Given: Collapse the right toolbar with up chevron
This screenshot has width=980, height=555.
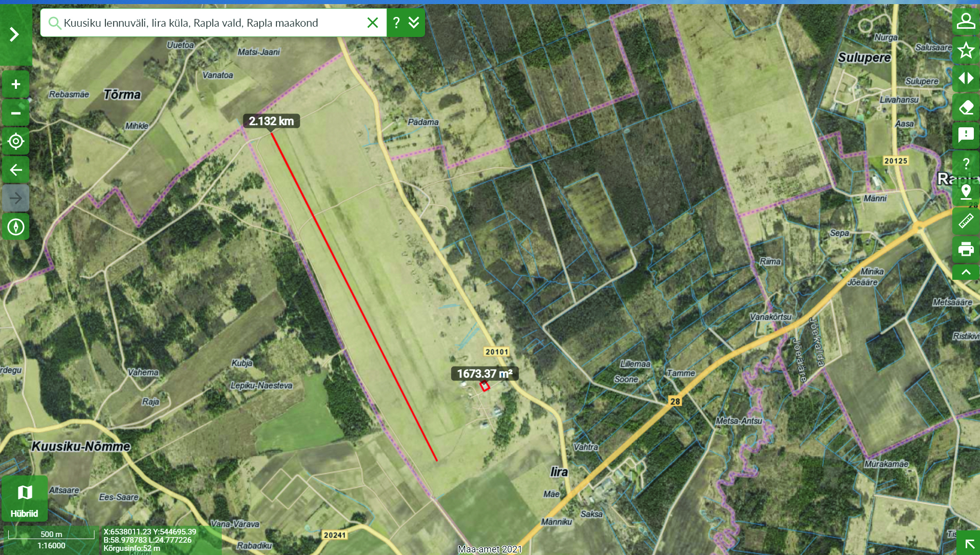Looking at the screenshot, I should coord(966,272).
